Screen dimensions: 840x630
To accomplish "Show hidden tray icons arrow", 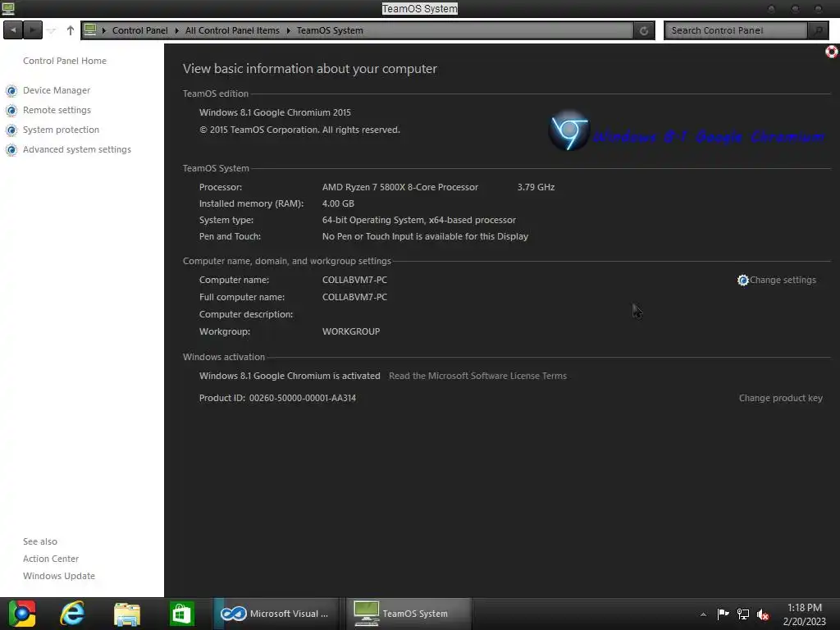I will (703, 614).
